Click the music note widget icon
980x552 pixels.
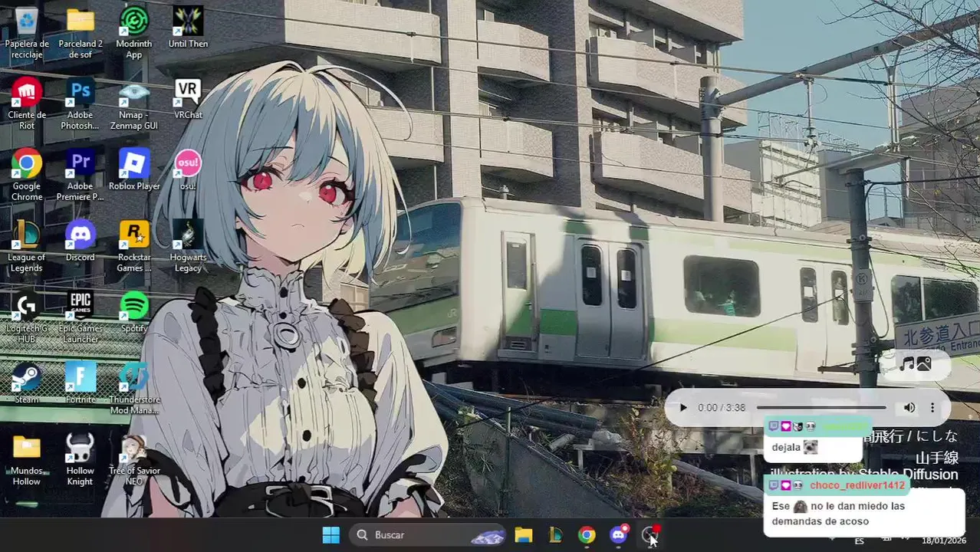pos(908,363)
